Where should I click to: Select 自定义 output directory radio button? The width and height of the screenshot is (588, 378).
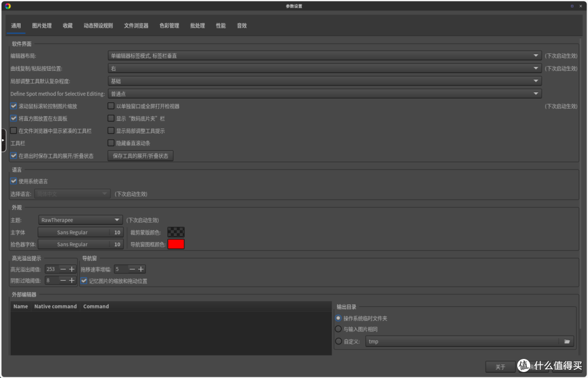(x=338, y=341)
